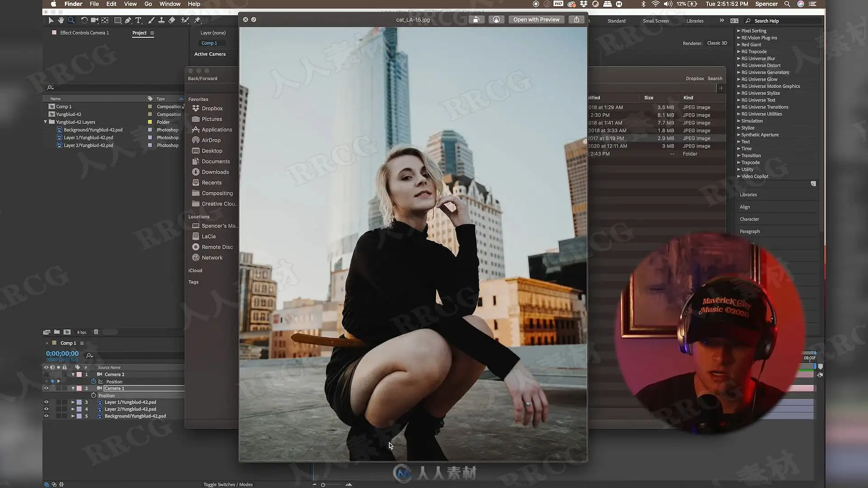Toggle the Camera 1 Position stopwatch
The width and height of the screenshot is (868, 488).
(94, 395)
